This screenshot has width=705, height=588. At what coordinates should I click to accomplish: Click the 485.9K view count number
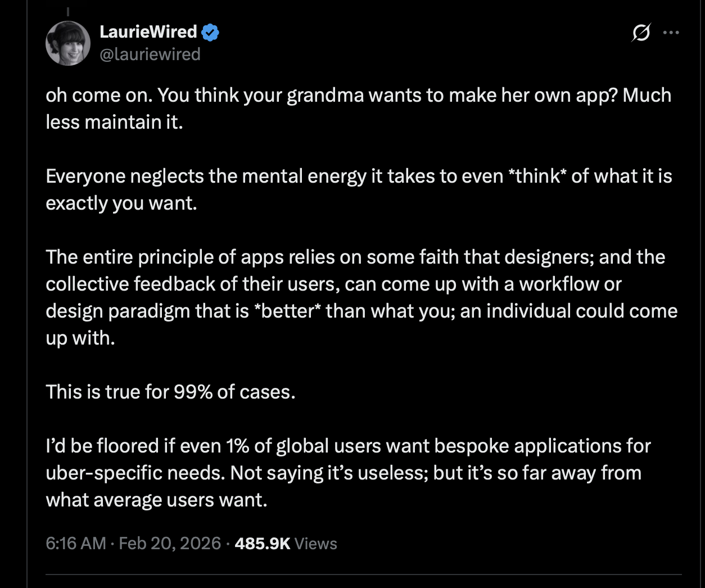tap(262, 543)
